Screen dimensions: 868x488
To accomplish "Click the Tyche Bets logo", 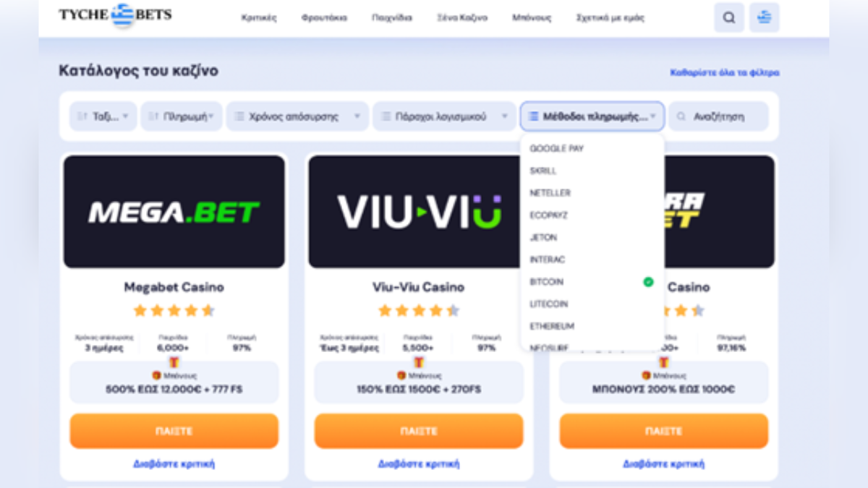I will (115, 14).
